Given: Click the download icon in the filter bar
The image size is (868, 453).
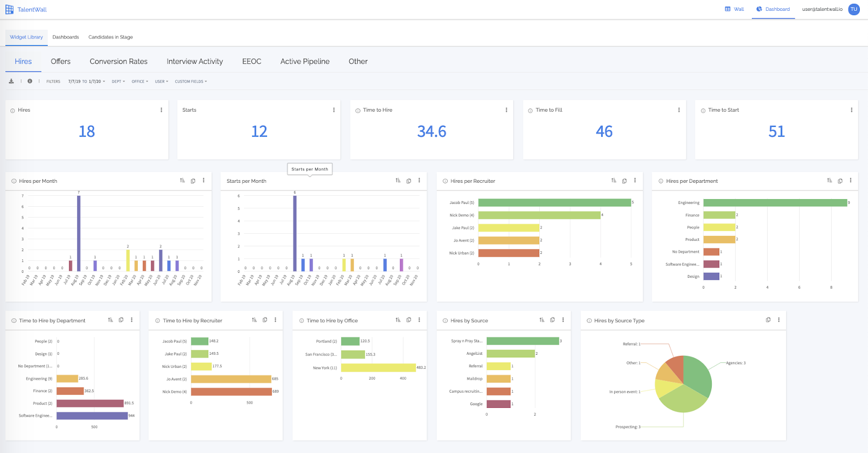Looking at the screenshot, I should tap(11, 81).
